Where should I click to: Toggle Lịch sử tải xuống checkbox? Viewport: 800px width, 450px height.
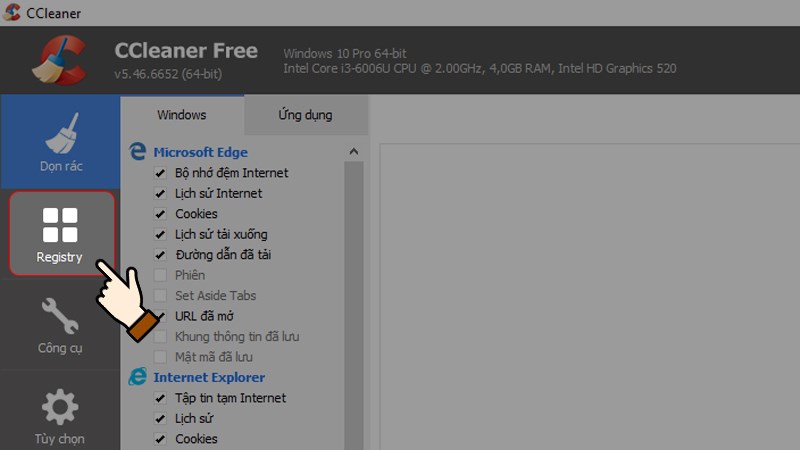pyautogui.click(x=160, y=234)
